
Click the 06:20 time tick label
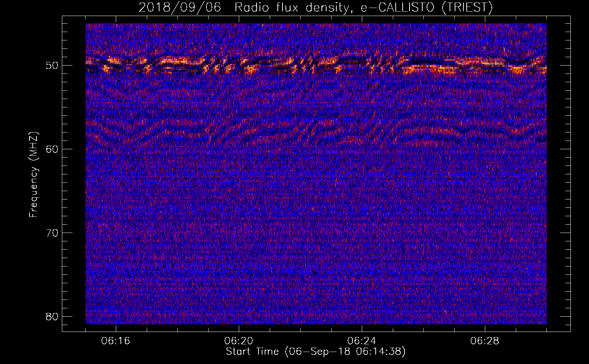tap(239, 341)
